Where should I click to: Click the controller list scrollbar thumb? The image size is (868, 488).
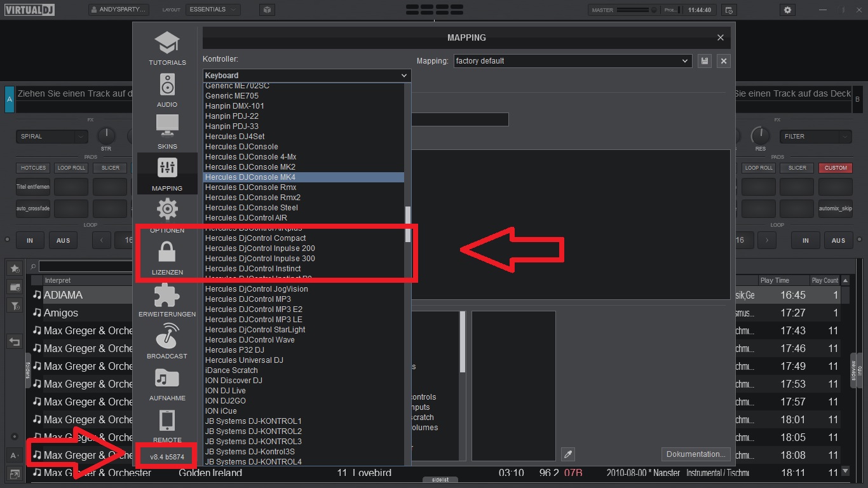pos(408,224)
